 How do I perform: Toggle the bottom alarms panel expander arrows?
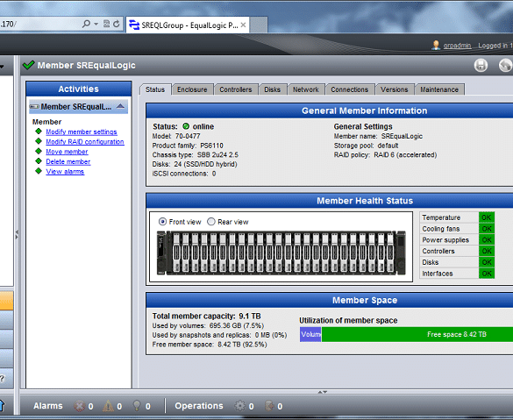pos(323,392)
